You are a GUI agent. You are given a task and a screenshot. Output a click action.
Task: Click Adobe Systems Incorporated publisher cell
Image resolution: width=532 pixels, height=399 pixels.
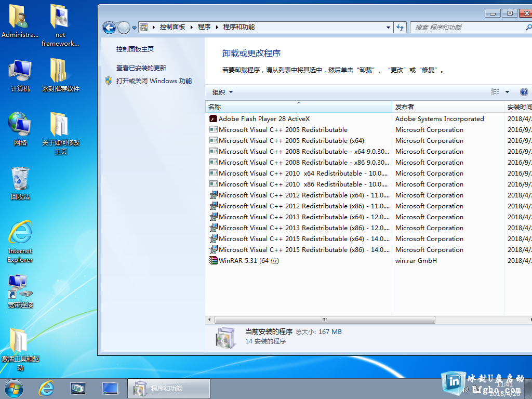coord(440,119)
